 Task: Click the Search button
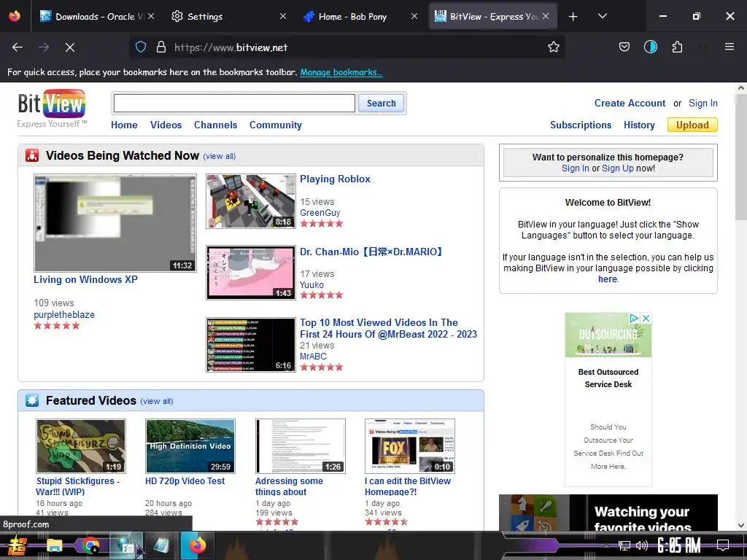point(381,104)
